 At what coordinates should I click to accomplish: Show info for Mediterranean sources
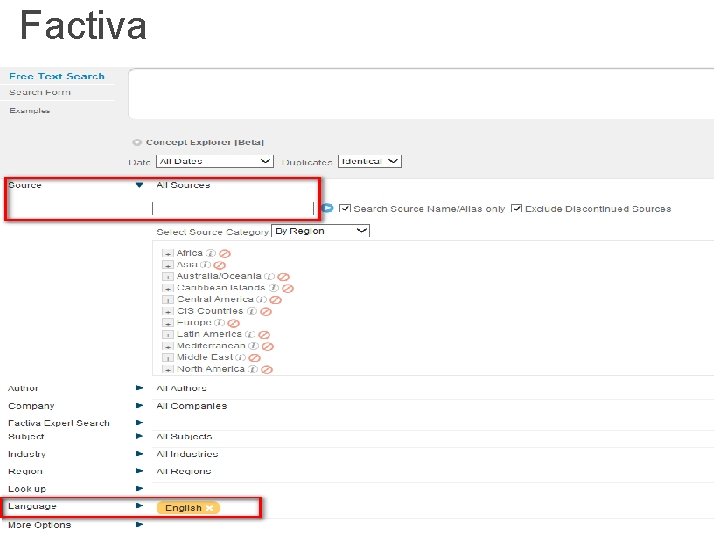click(253, 346)
